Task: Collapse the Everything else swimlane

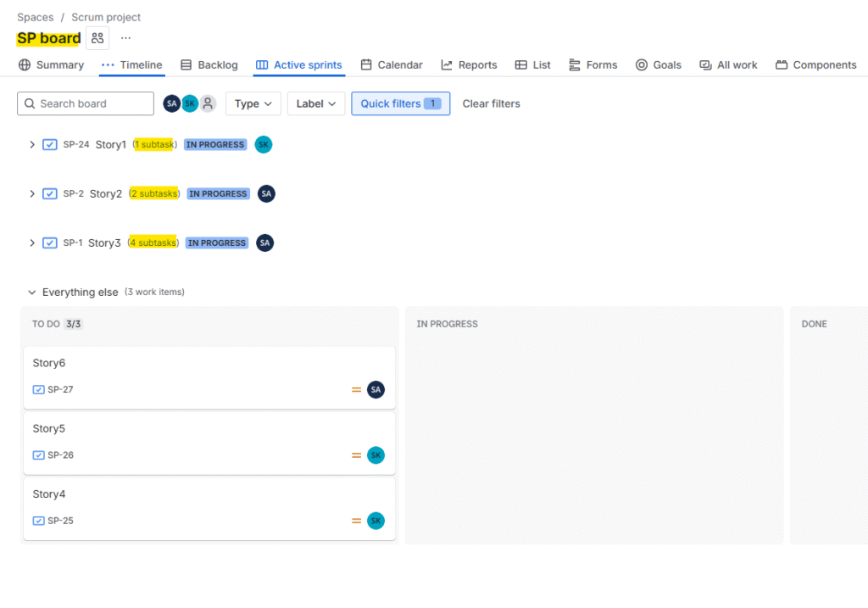Action: pyautogui.click(x=32, y=293)
